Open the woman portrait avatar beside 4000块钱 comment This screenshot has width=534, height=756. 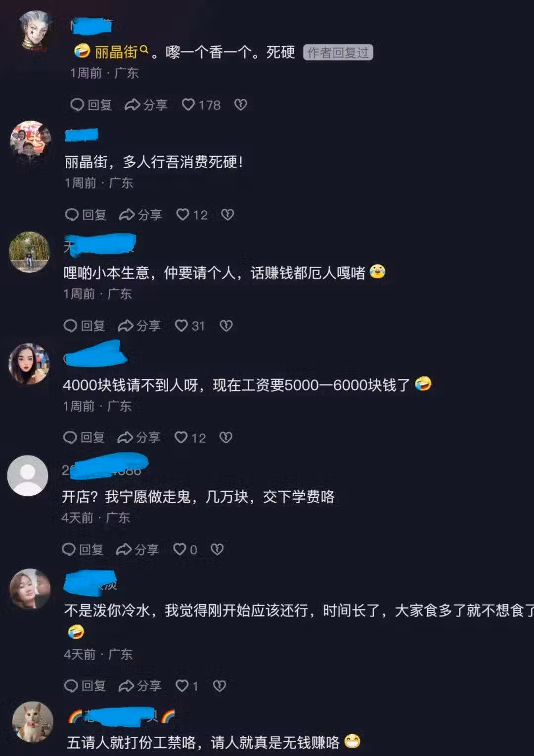(x=29, y=364)
